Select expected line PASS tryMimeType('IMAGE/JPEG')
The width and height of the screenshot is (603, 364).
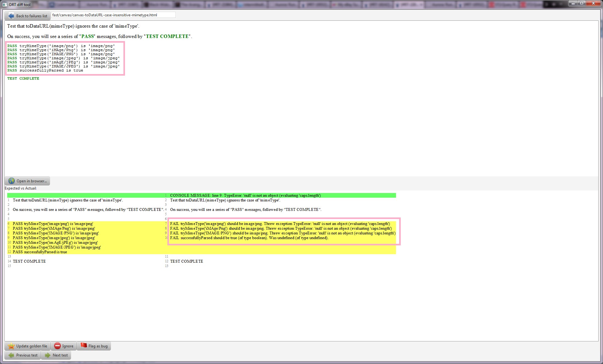[57, 247]
